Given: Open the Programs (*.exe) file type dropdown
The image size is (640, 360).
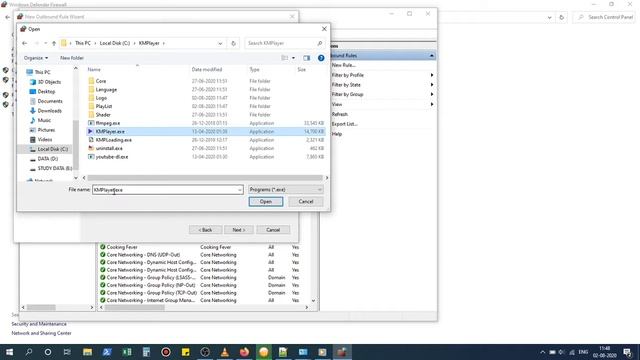Looking at the screenshot, I should (285, 190).
